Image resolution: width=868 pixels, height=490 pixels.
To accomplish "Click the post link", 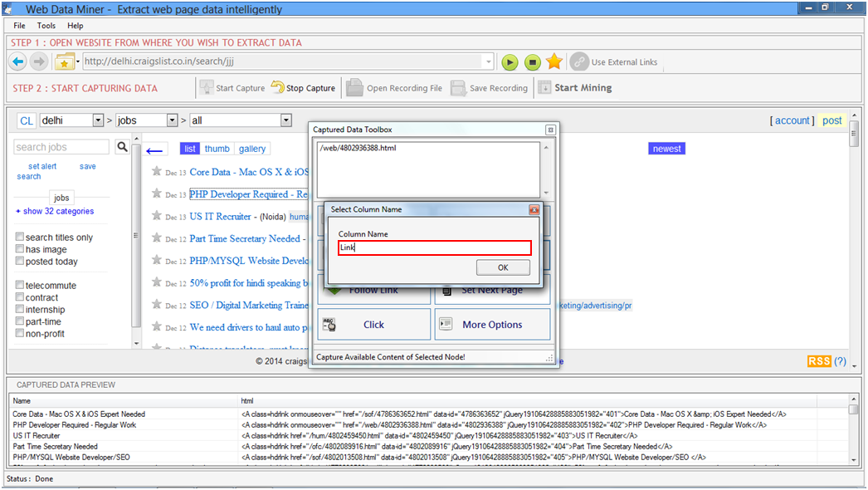I will [831, 120].
